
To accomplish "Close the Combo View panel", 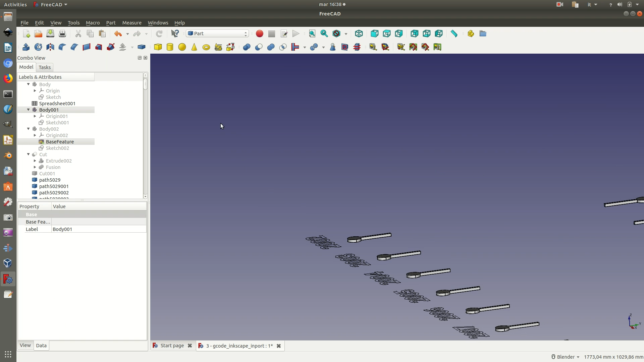I will click(x=146, y=58).
